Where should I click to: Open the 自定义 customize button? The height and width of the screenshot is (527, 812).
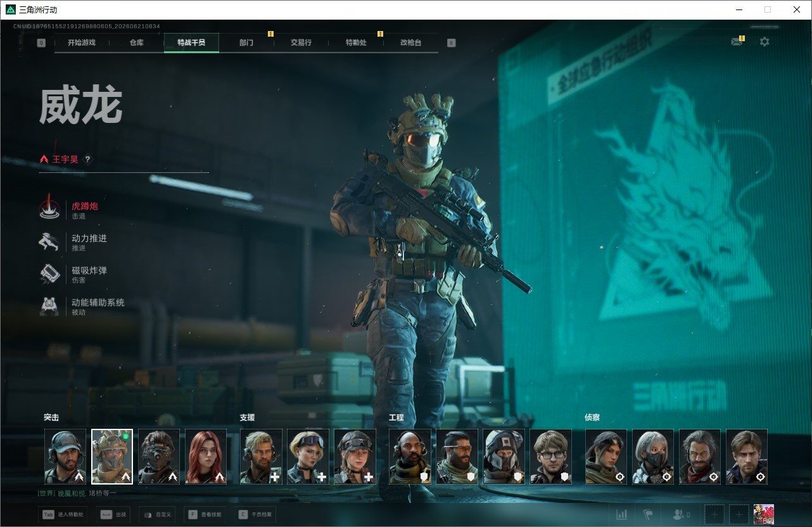click(x=157, y=515)
